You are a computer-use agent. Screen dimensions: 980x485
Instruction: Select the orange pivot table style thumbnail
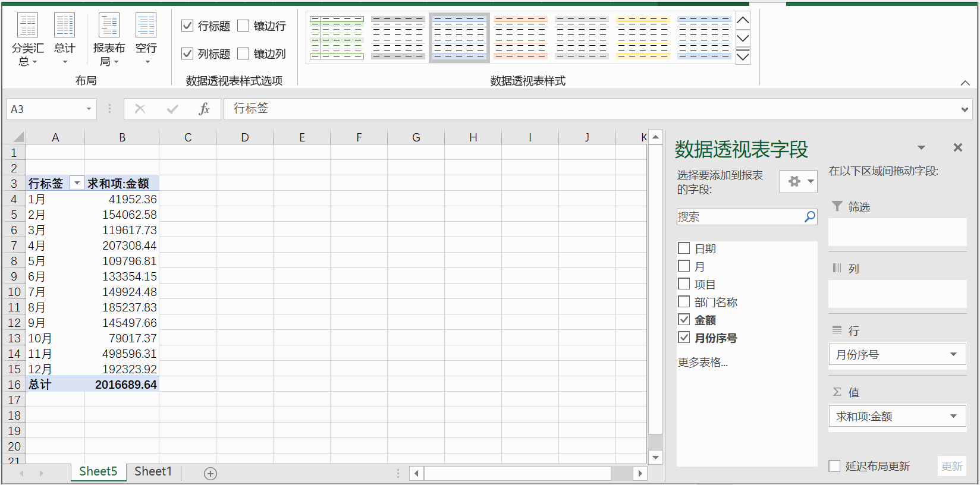(x=520, y=37)
